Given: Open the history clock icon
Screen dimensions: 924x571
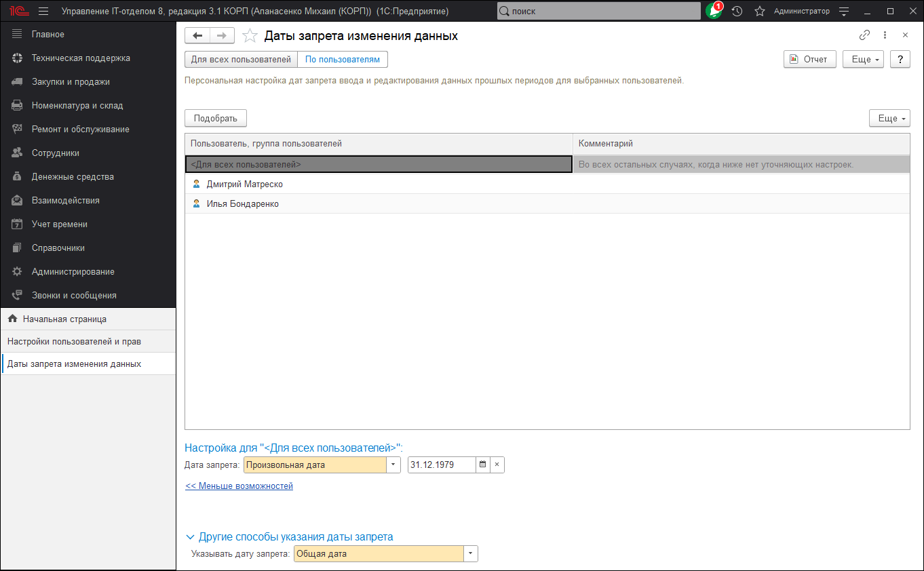Looking at the screenshot, I should 737,11.
